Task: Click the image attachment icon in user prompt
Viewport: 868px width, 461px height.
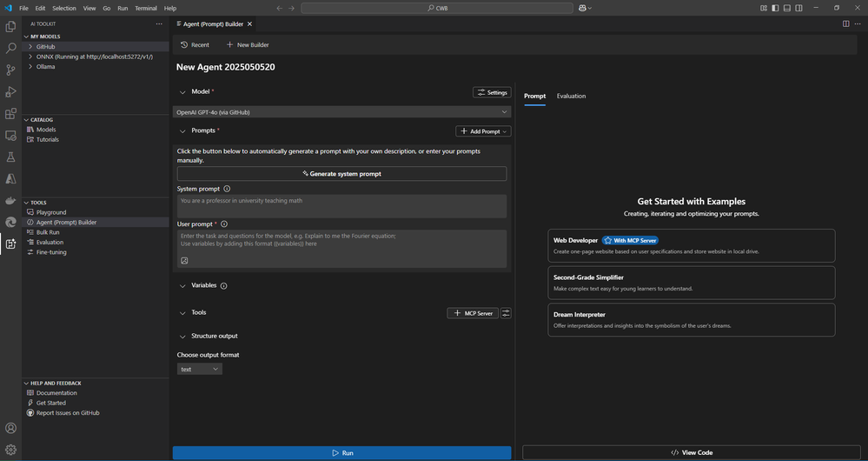Action: click(x=184, y=260)
